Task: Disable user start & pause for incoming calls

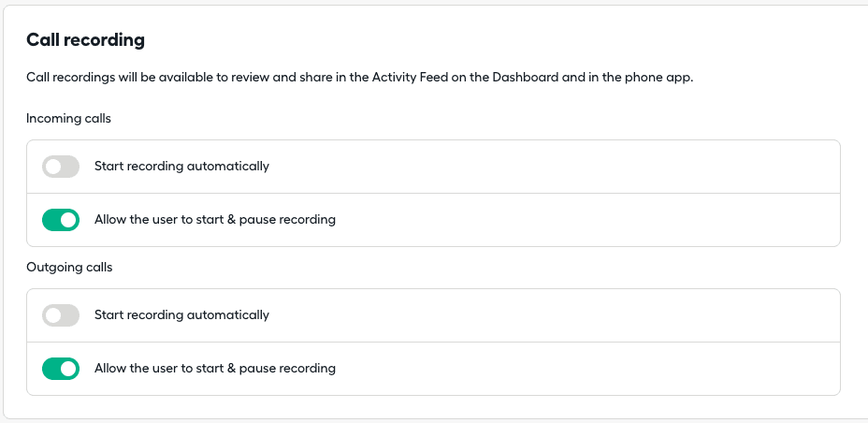Action: point(61,220)
